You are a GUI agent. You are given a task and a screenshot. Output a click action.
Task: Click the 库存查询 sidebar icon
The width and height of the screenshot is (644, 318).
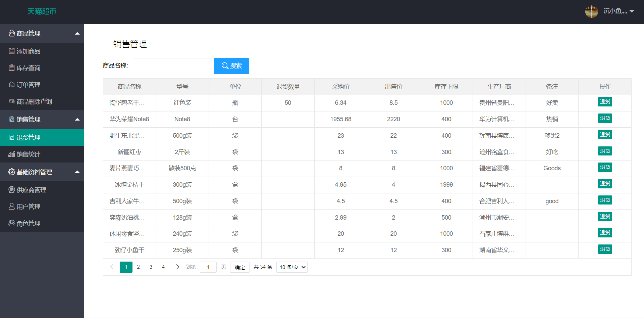[x=12, y=68]
